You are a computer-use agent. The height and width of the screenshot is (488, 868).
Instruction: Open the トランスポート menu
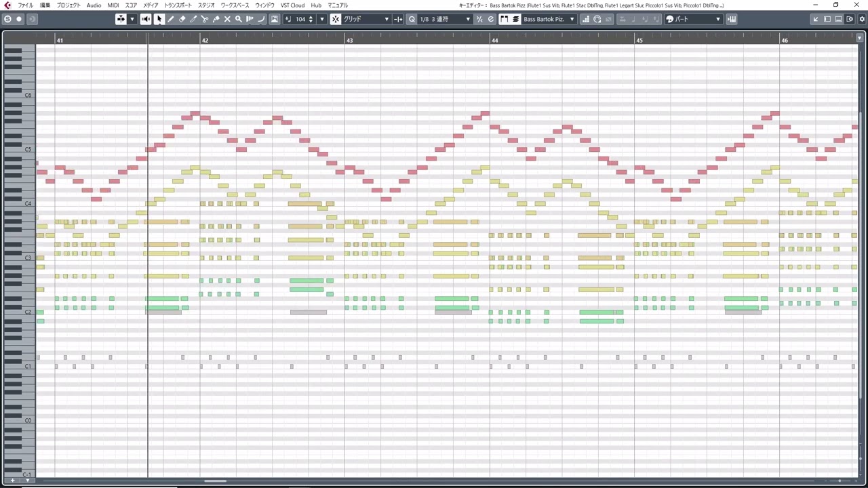pos(178,5)
